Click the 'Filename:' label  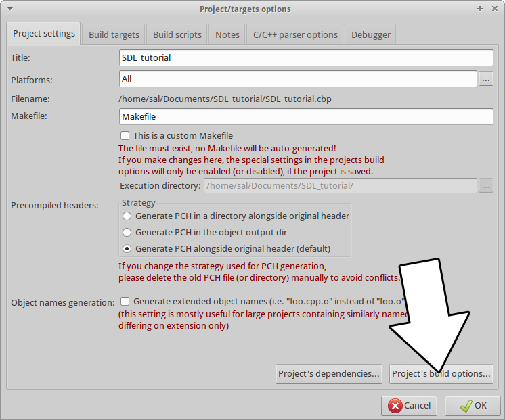click(x=30, y=99)
